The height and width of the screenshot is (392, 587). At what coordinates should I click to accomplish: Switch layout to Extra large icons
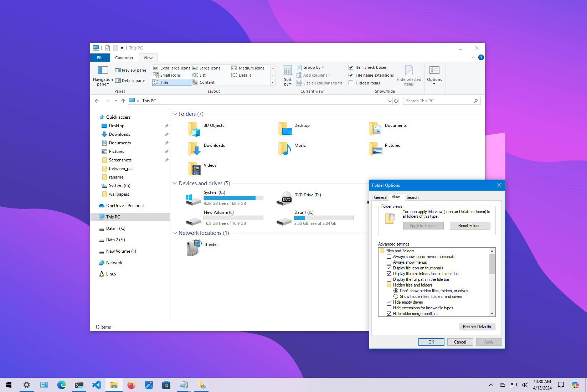(172, 68)
